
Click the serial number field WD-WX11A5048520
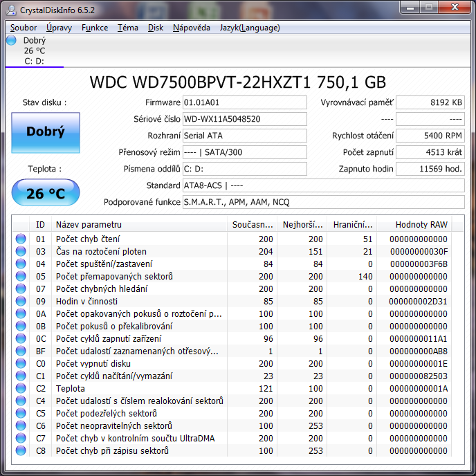pos(245,119)
